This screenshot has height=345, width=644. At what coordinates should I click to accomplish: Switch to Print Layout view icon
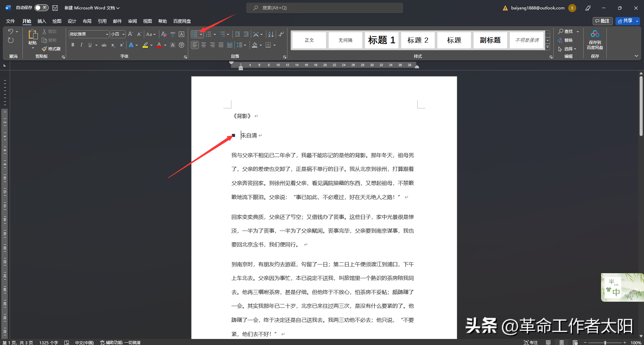[x=561, y=343]
